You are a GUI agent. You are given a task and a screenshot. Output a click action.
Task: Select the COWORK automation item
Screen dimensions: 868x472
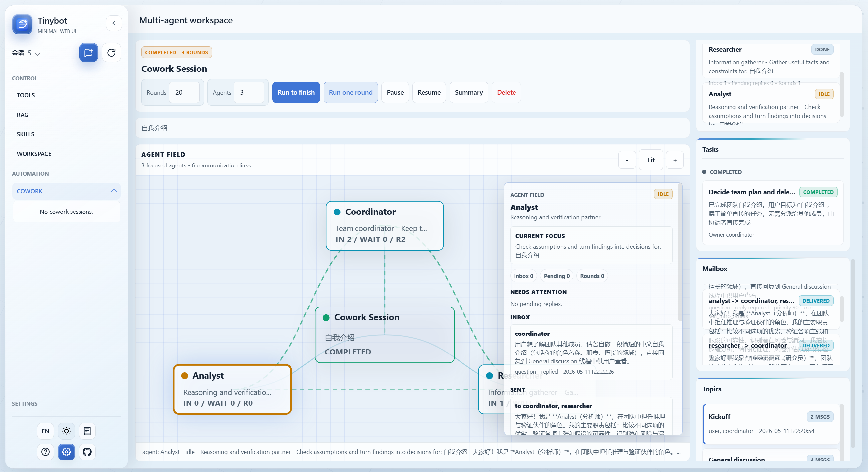[x=66, y=191]
